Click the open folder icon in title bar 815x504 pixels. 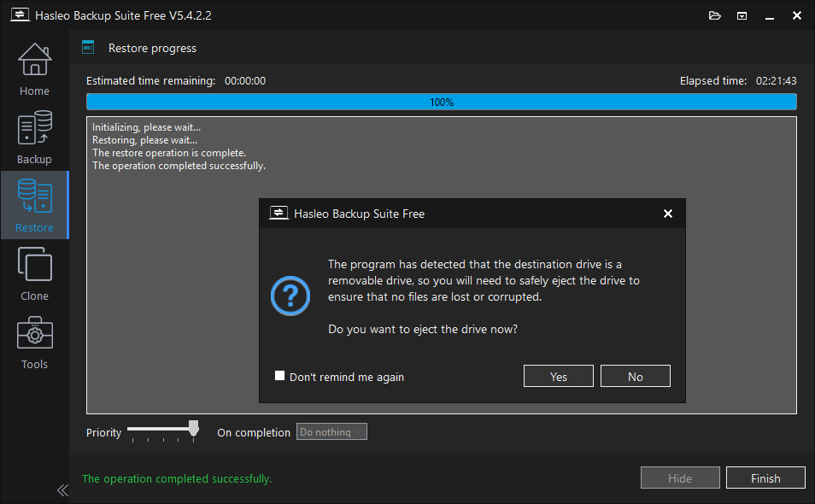click(x=715, y=15)
